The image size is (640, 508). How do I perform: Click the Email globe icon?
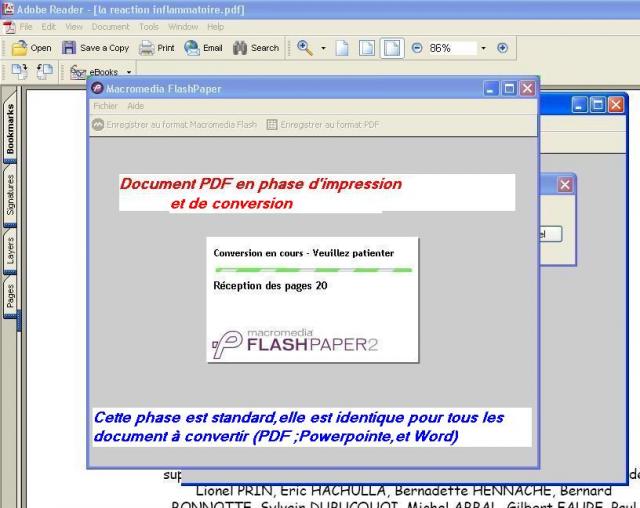pos(191,48)
